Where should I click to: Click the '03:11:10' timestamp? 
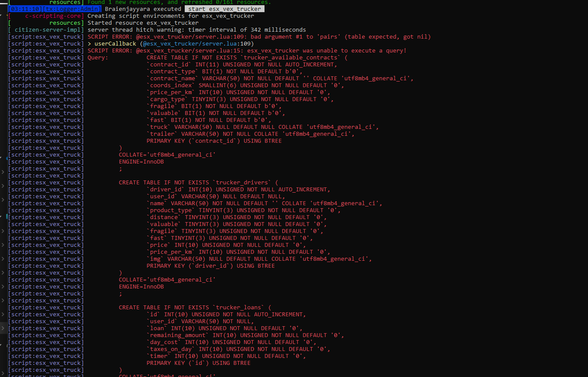pos(26,9)
